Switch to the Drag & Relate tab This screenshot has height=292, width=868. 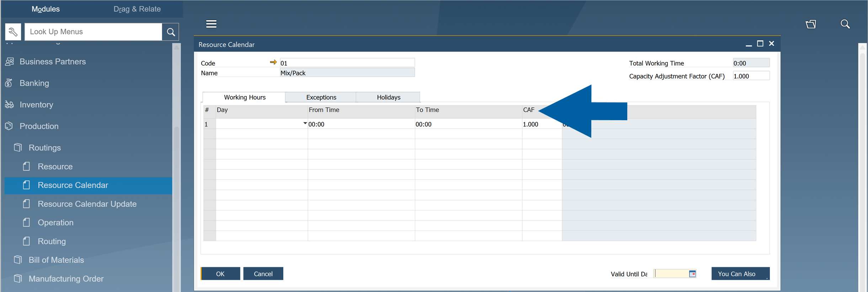coord(137,9)
